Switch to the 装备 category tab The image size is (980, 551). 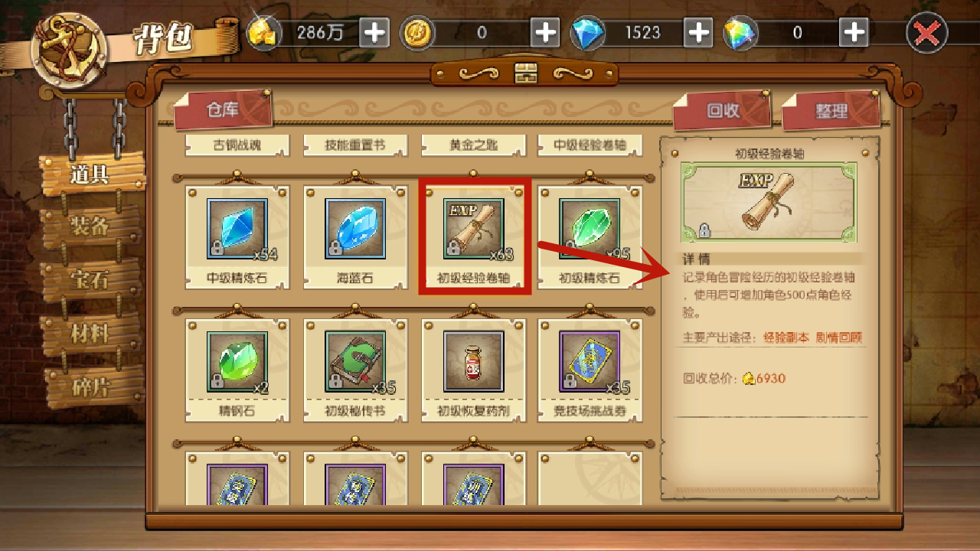(x=92, y=227)
